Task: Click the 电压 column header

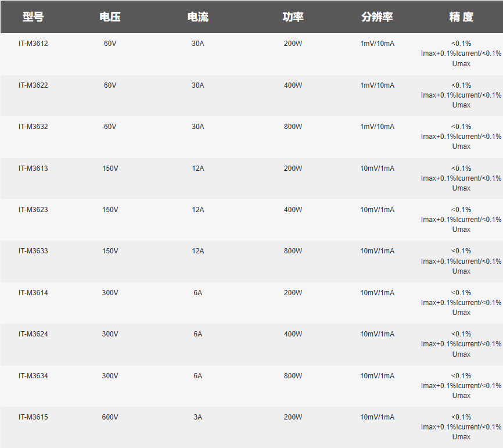Action: pos(110,17)
